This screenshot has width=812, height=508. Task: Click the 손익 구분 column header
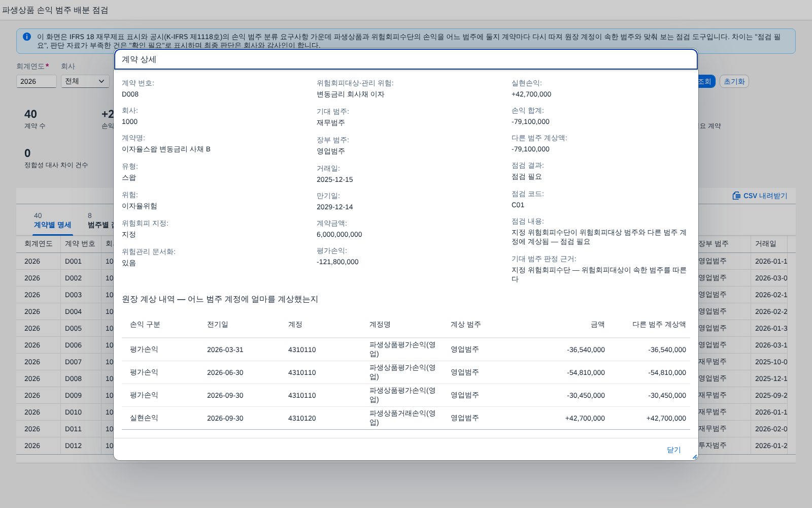coord(145,324)
